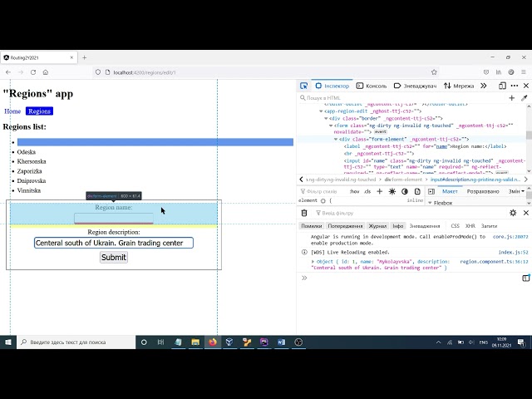Open index.js:52 source link
This screenshot has width=532, height=399.
(x=514, y=252)
